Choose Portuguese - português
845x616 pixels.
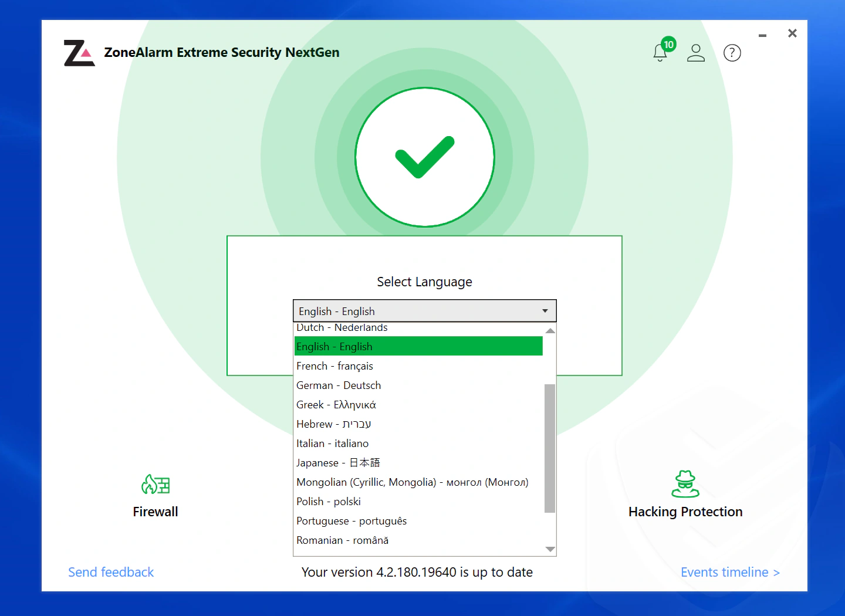click(418, 521)
